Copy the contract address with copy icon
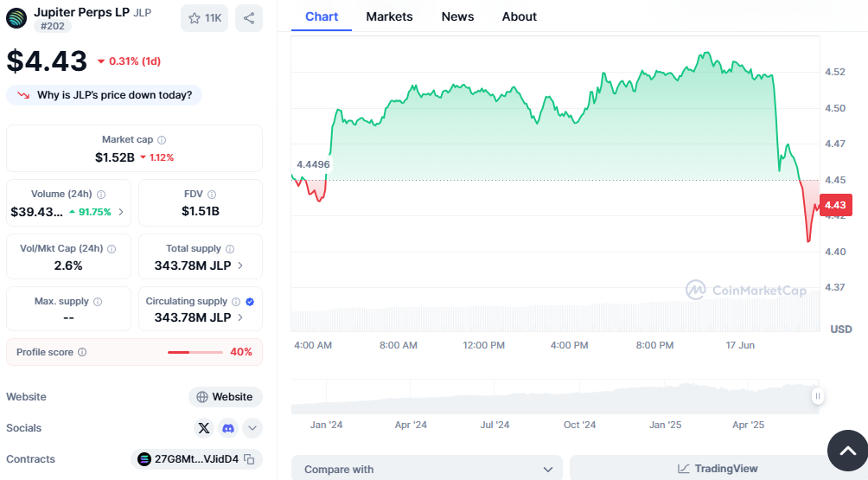Viewport: 868px width, 480px height. (249, 459)
